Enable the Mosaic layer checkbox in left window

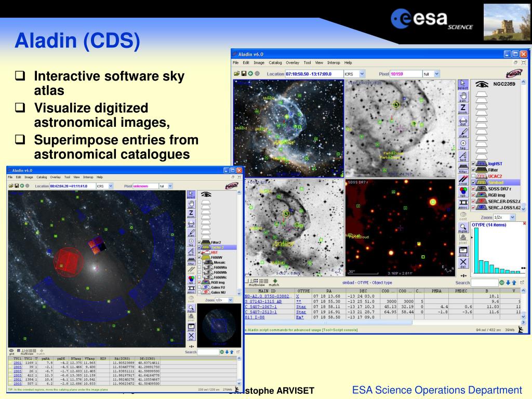point(199,262)
